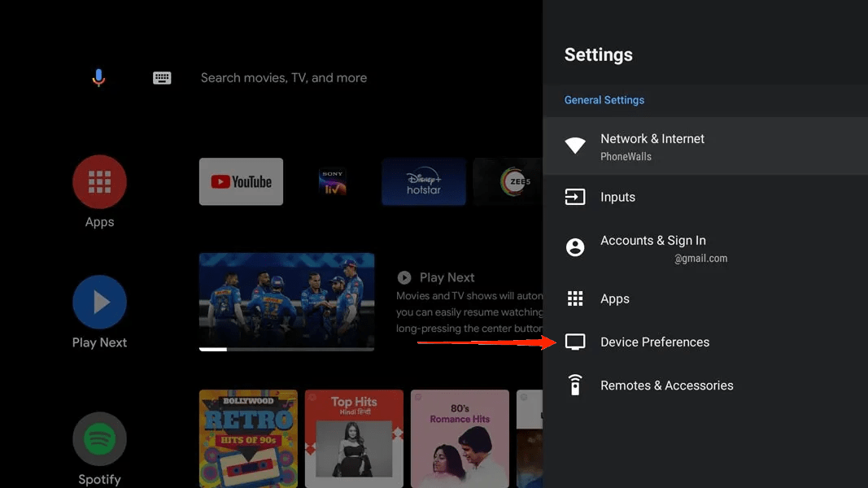
Task: Launch the Disney+ Hotstar app tile
Action: [x=424, y=181]
